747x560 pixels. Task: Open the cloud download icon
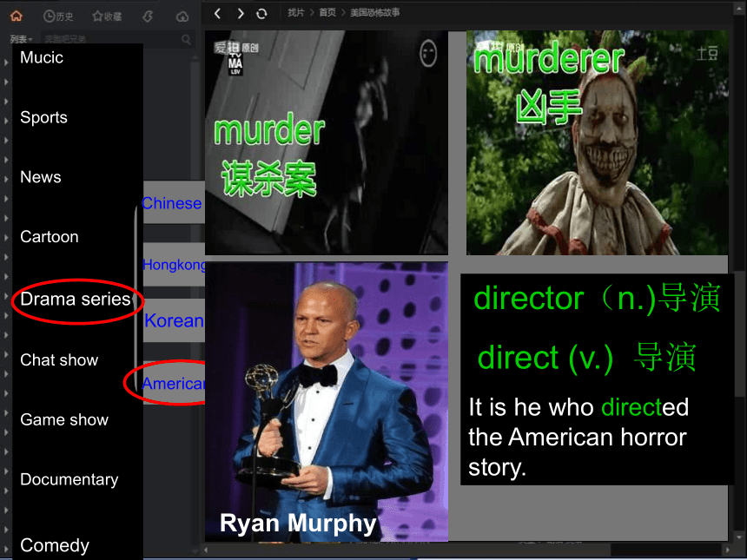[182, 17]
